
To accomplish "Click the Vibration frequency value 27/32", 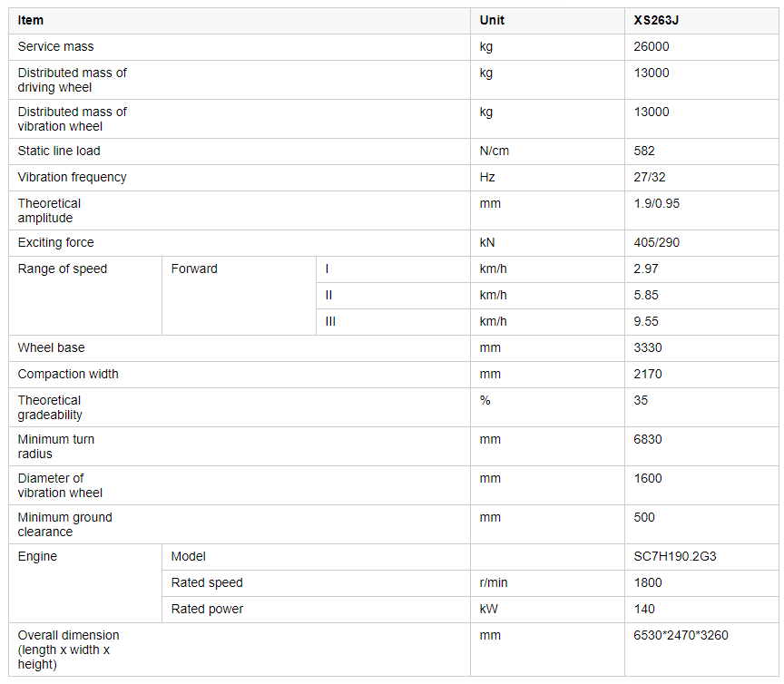I will (649, 178).
